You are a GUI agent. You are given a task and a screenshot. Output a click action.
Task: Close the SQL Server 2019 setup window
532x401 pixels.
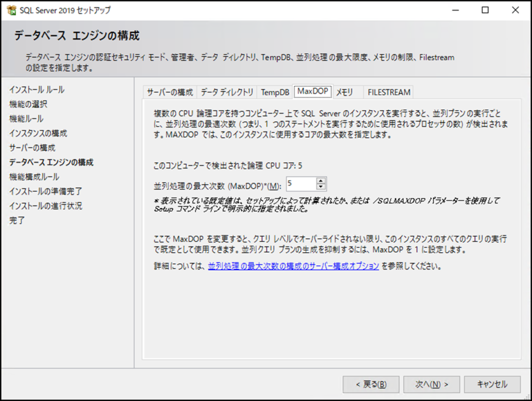(515, 10)
